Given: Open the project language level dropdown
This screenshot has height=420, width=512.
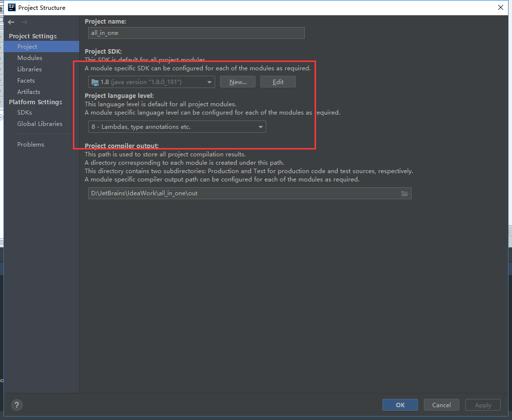Looking at the screenshot, I should tap(260, 126).
